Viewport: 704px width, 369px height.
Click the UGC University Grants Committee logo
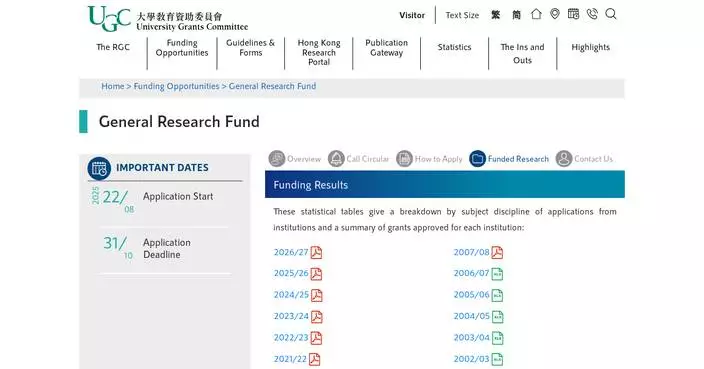168,19
